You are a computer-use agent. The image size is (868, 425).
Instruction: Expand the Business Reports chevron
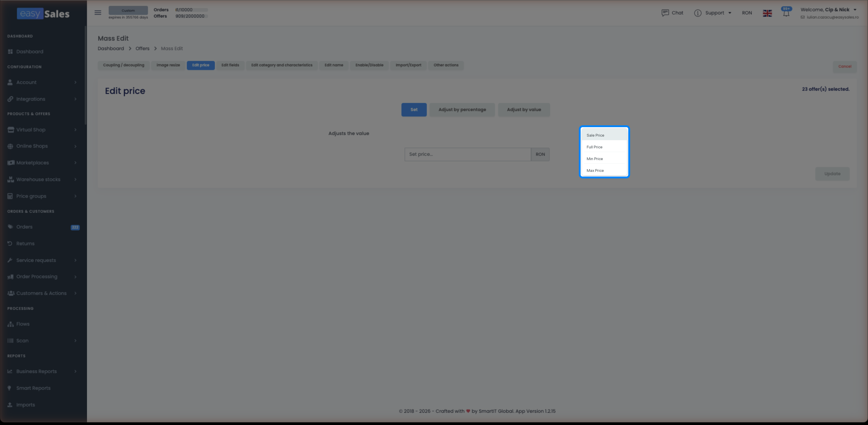[x=75, y=371]
